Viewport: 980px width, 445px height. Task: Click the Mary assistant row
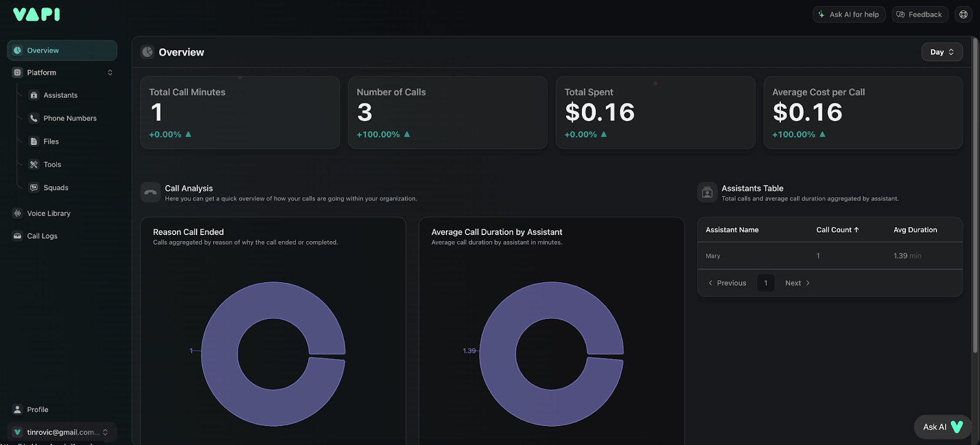click(x=830, y=256)
